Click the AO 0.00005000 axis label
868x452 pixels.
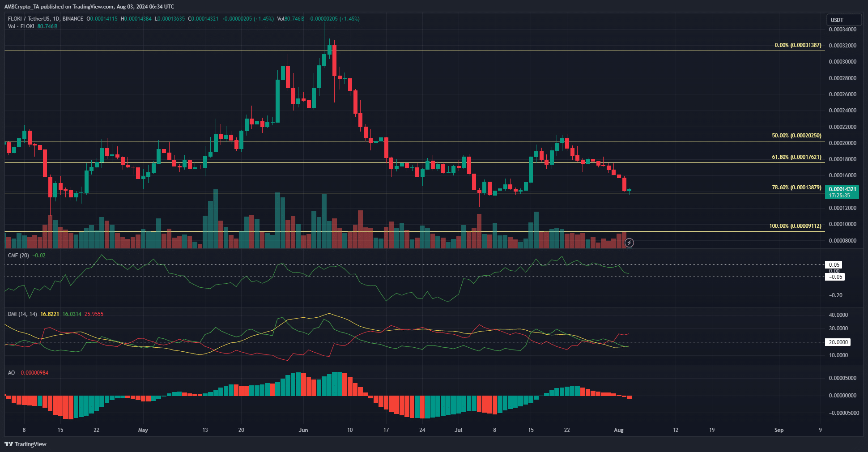842,378
